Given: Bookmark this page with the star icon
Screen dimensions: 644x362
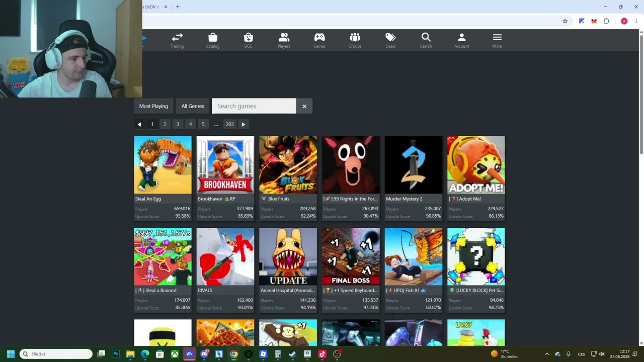Looking at the screenshot, I should click(565, 21).
